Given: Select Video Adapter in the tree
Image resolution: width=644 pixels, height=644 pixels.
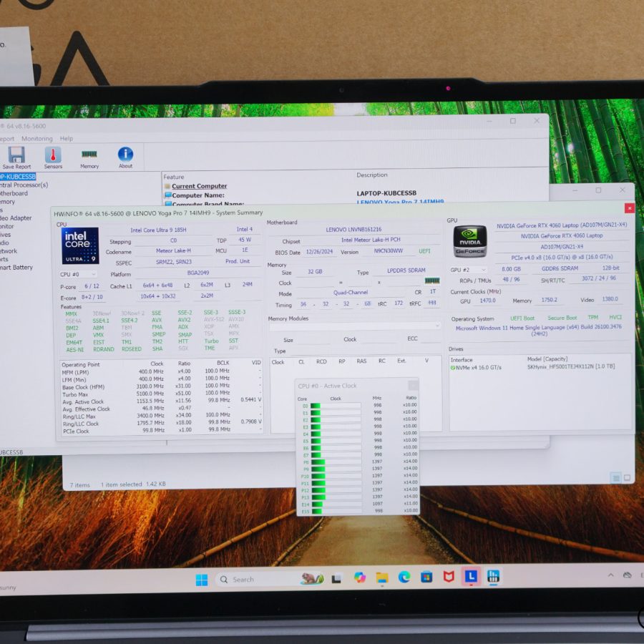Looking at the screenshot, I should pos(16,218).
